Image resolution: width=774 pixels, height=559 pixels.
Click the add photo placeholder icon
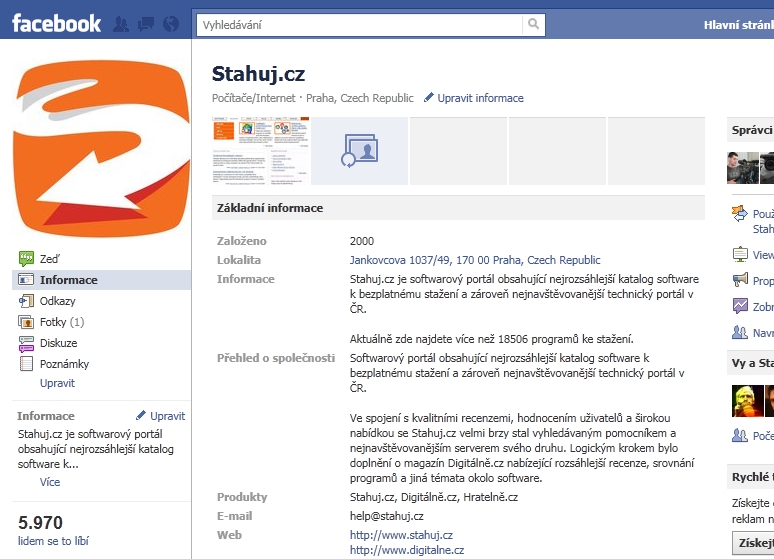click(x=359, y=151)
